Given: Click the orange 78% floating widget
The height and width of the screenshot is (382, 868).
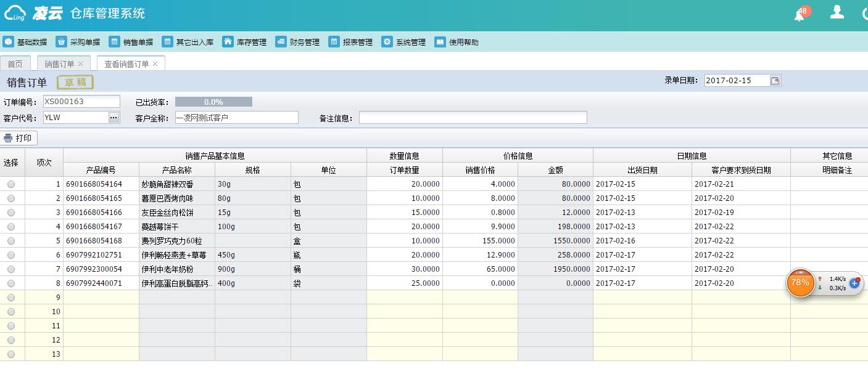Looking at the screenshot, I should pyautogui.click(x=800, y=283).
